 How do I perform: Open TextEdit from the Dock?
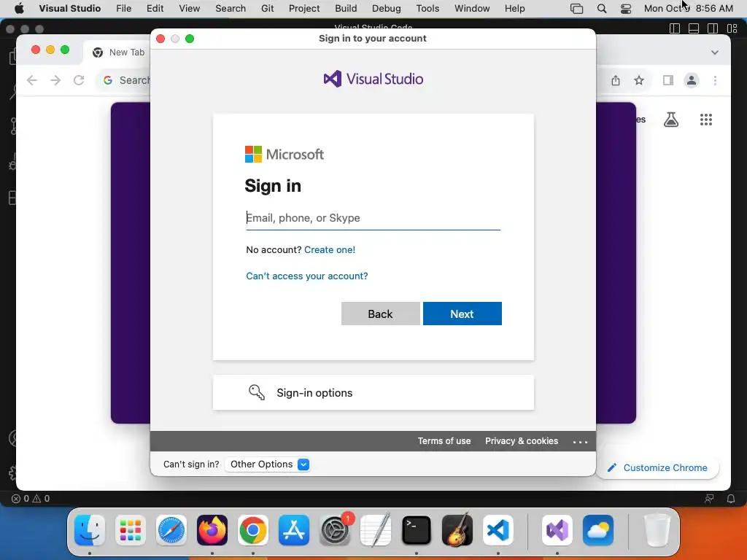pyautogui.click(x=376, y=530)
